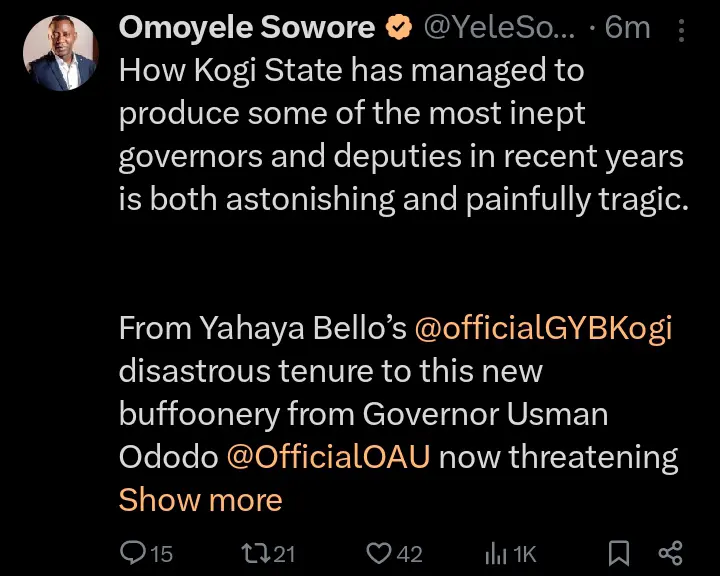
Task: Expand the tweet with Show more
Action: (x=200, y=500)
